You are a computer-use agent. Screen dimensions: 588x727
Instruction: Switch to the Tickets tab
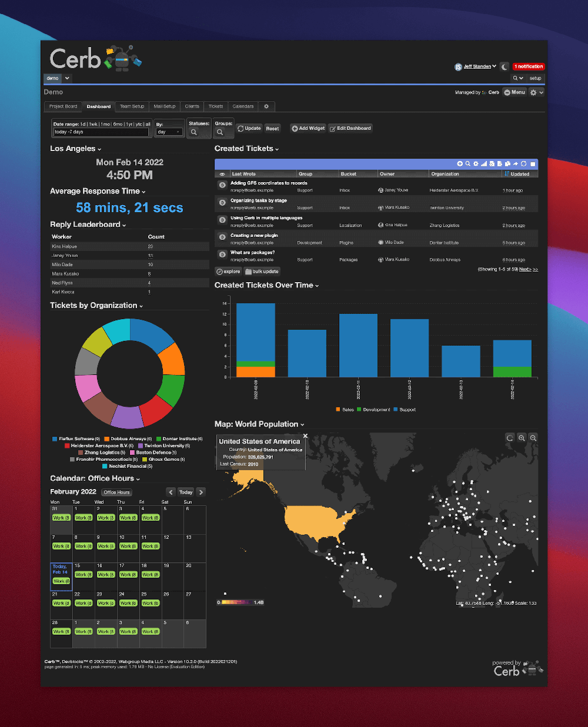pos(215,106)
